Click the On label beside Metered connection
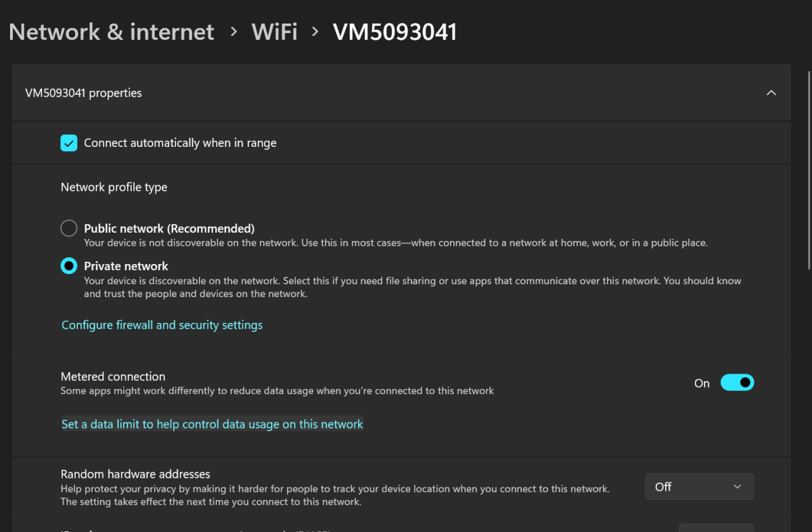 (x=702, y=382)
